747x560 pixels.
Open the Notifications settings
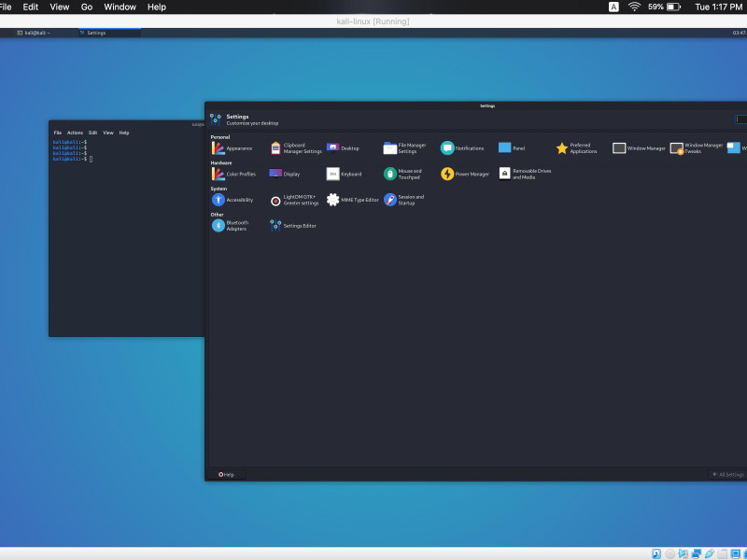tap(462, 148)
